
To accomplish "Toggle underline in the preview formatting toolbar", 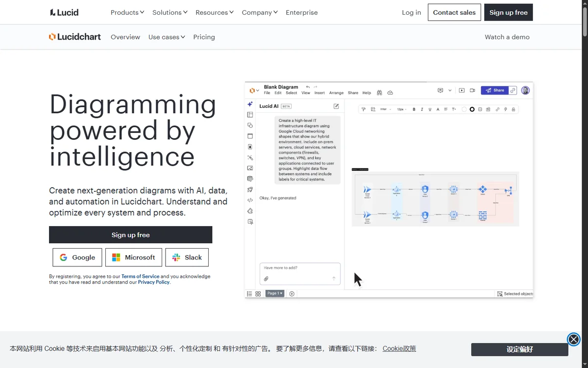I will coord(430,109).
